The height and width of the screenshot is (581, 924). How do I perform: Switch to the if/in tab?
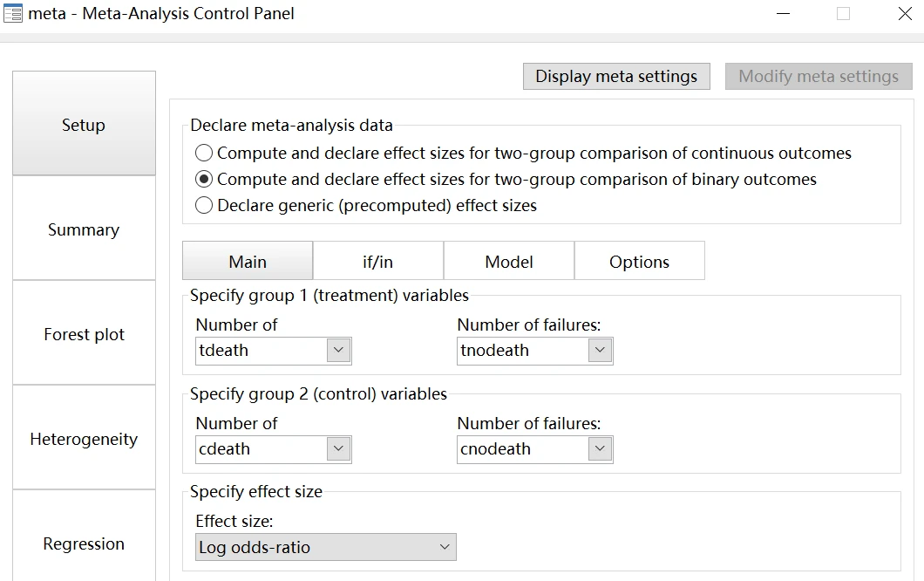(378, 262)
